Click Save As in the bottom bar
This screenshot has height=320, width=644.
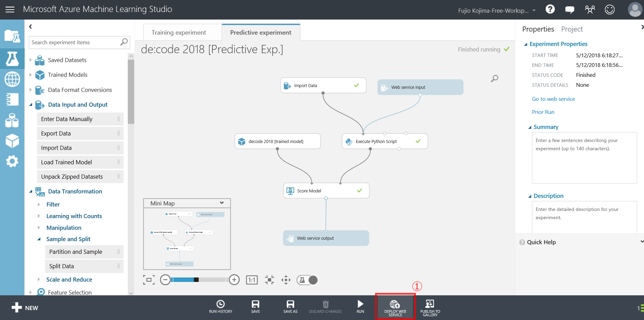point(290,307)
